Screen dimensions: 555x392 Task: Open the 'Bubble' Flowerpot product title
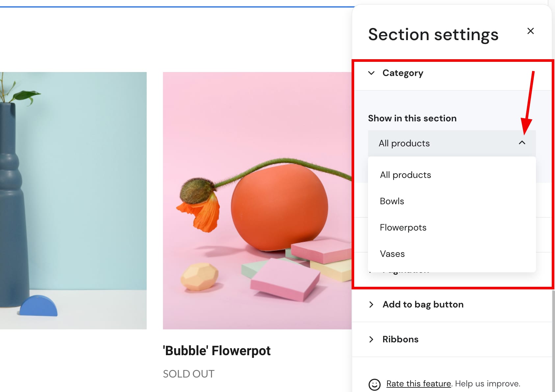[217, 351]
